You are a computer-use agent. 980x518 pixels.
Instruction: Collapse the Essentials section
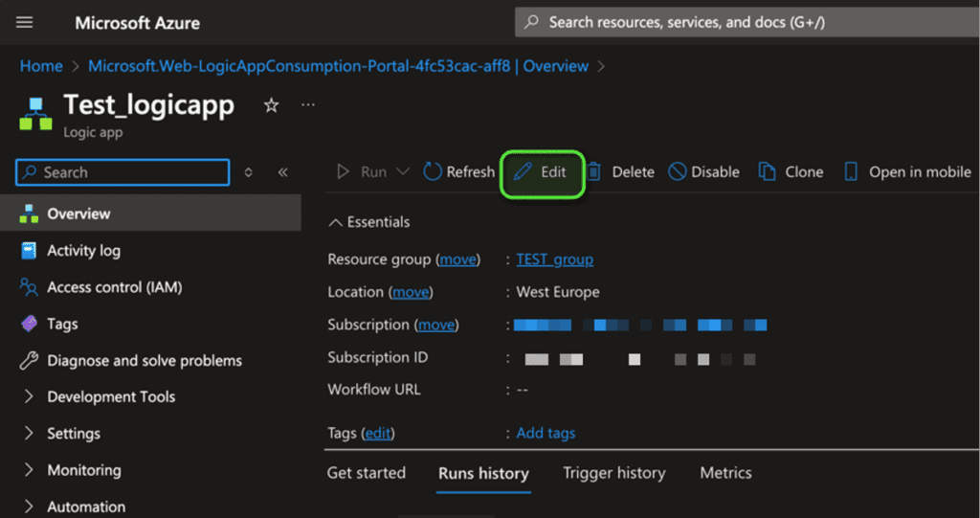click(335, 222)
